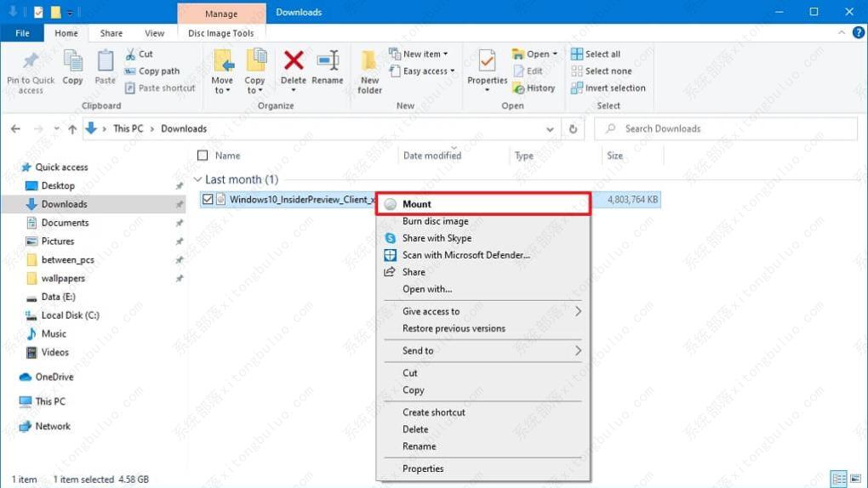Click the red Delete icon in ribbon
This screenshot has height=488, width=868.
coord(294,61)
